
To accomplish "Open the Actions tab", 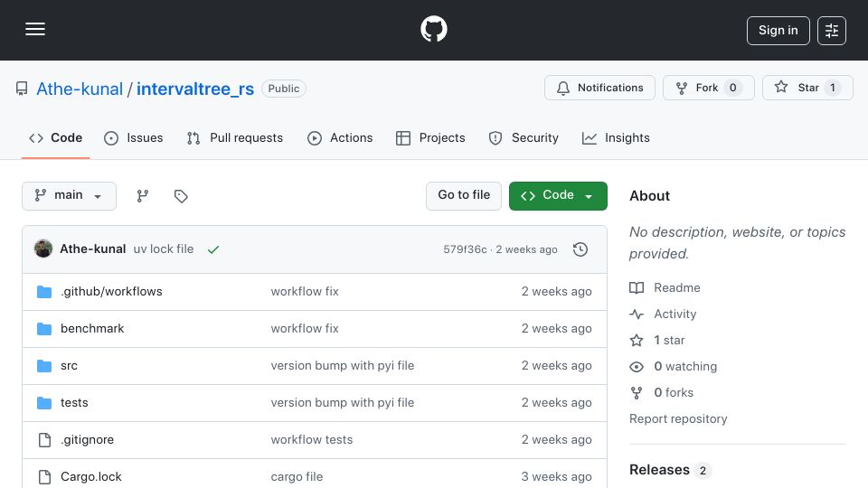I will click(340, 137).
